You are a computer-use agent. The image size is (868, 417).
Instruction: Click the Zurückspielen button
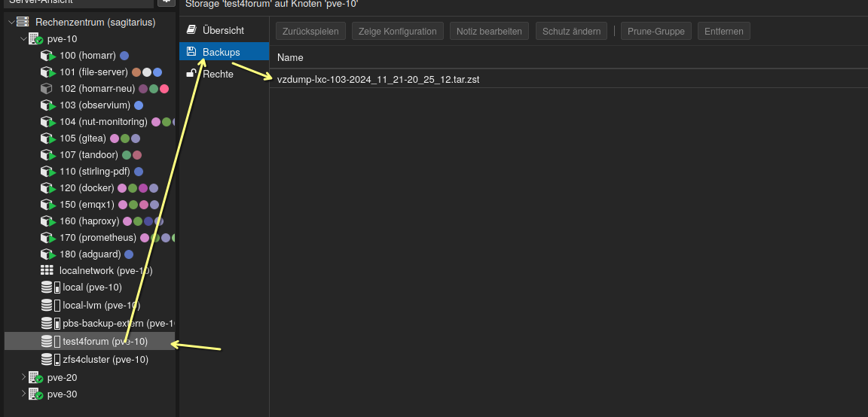pos(310,31)
